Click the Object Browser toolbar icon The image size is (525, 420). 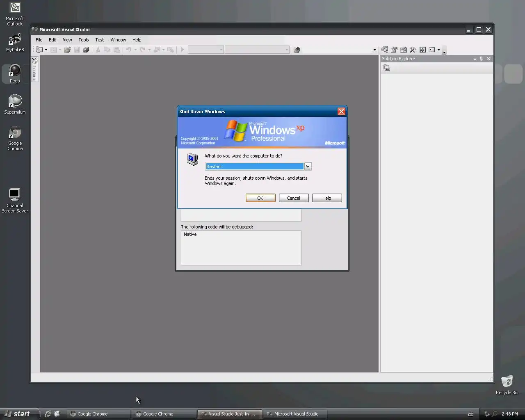click(404, 50)
